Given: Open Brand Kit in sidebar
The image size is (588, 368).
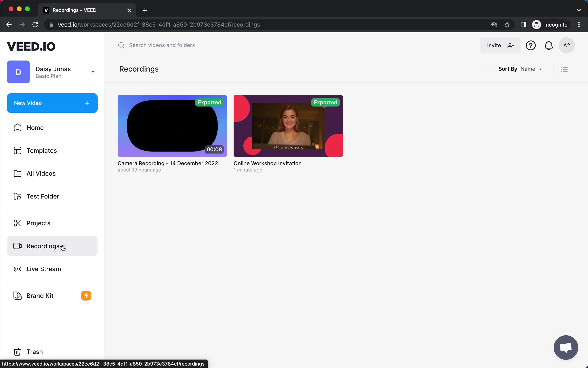Looking at the screenshot, I should [x=52, y=296].
